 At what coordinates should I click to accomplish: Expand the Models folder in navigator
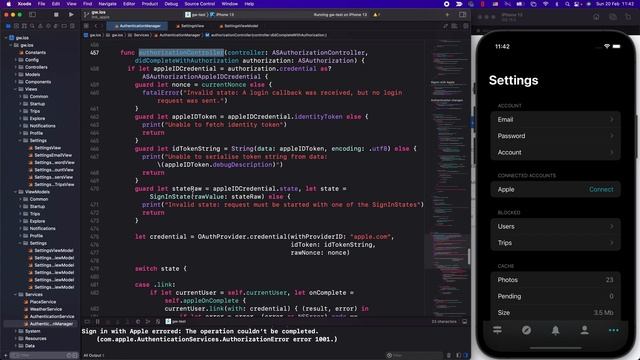click(16, 74)
